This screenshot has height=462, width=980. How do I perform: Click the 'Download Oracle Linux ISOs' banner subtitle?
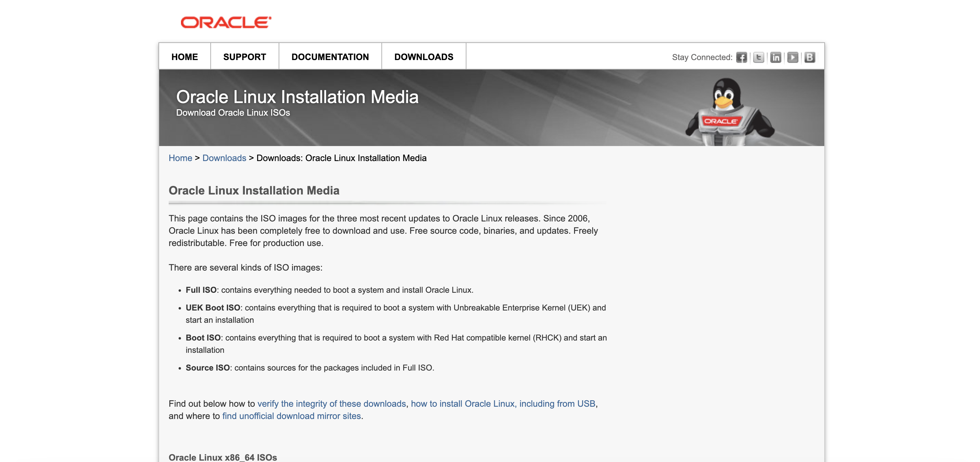pyautogui.click(x=233, y=113)
